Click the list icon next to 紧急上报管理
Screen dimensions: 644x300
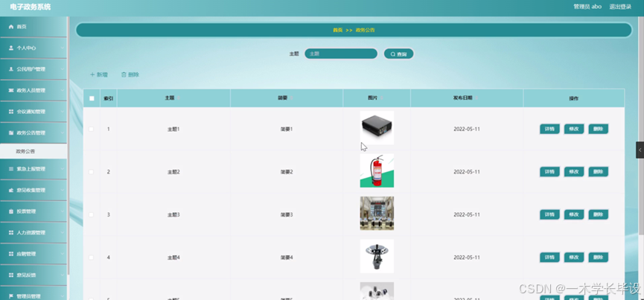[11, 169]
